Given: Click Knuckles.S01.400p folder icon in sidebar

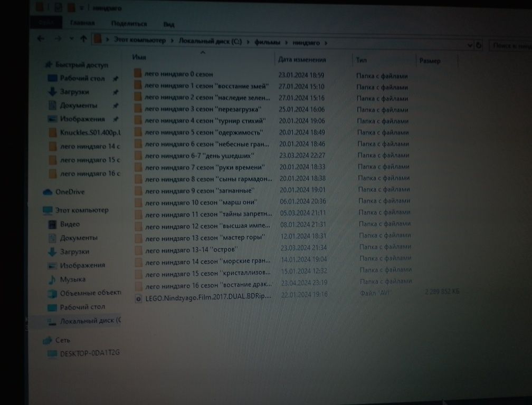Looking at the screenshot, I should click(52, 132).
